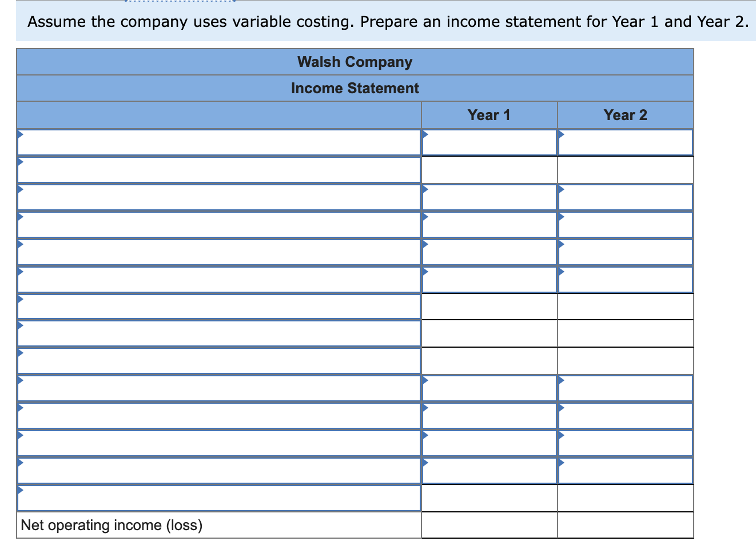Open the second row's label dropdown
This screenshot has width=756, height=541.
tap(219, 170)
